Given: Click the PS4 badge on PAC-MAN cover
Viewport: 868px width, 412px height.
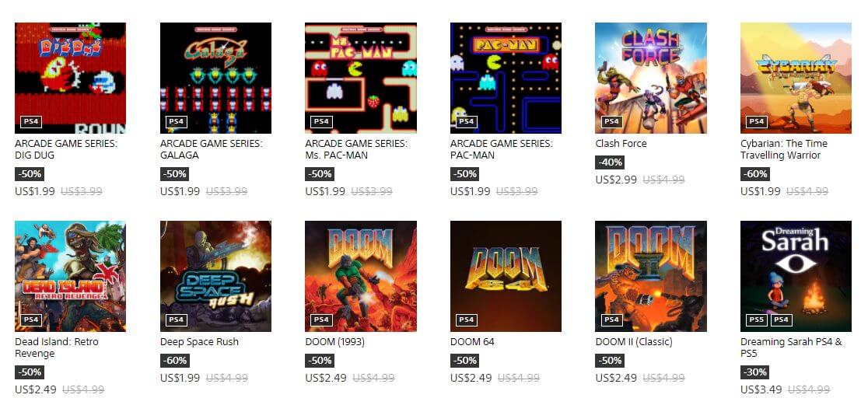Looking at the screenshot, I should (x=466, y=122).
